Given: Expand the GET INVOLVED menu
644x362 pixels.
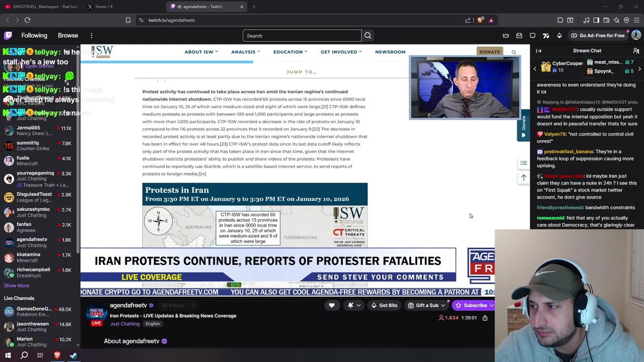Looking at the screenshot, I should click(x=341, y=52).
